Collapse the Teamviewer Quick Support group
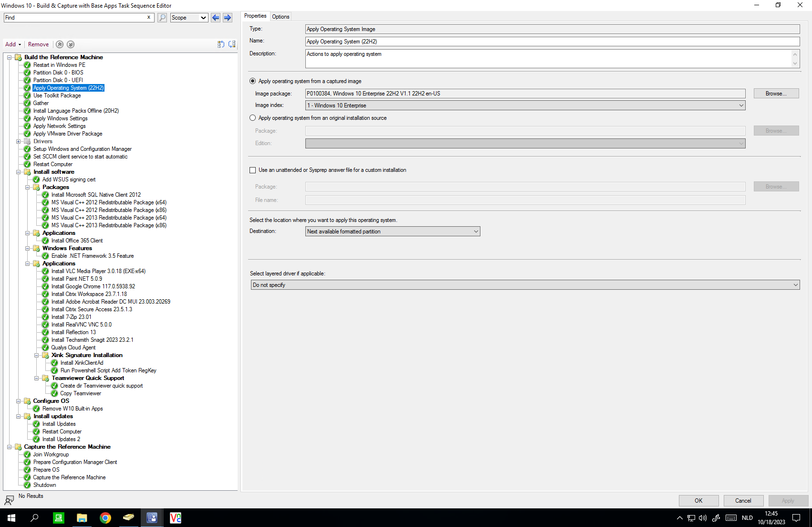This screenshot has width=812, height=527. click(x=37, y=378)
